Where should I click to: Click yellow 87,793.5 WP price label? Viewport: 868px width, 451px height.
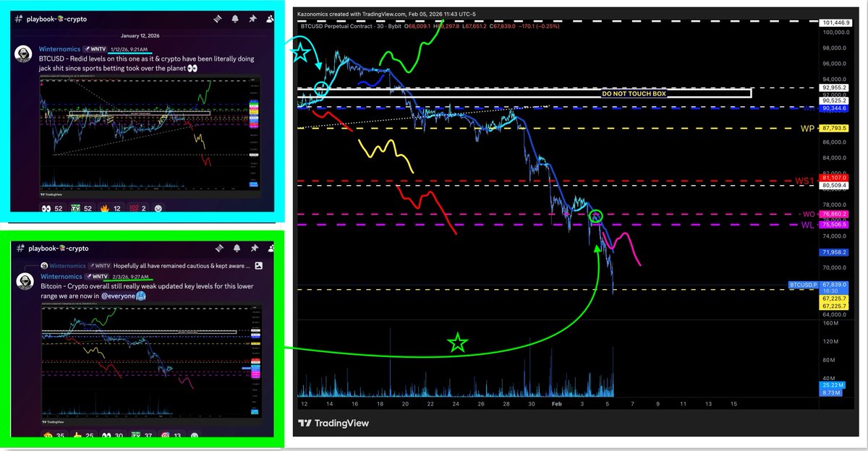click(x=835, y=129)
